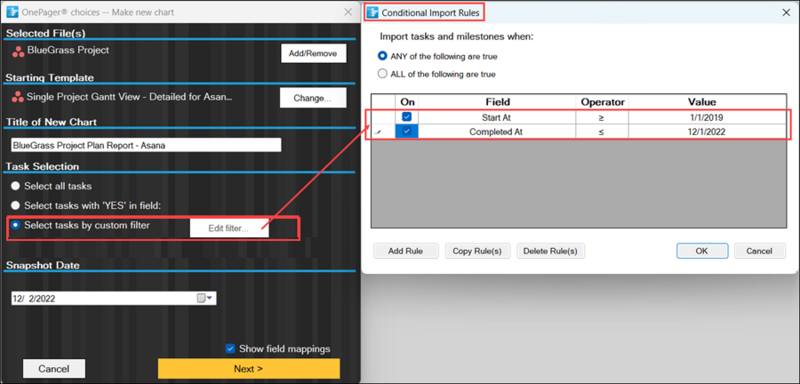This screenshot has height=384, width=800.
Task: Open the Completed At field cell
Action: pyautogui.click(x=497, y=132)
